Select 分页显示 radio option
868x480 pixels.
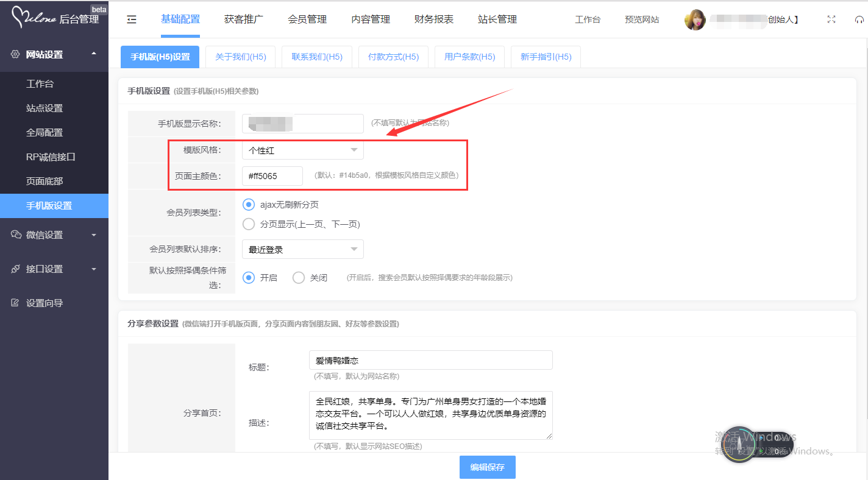(249, 224)
